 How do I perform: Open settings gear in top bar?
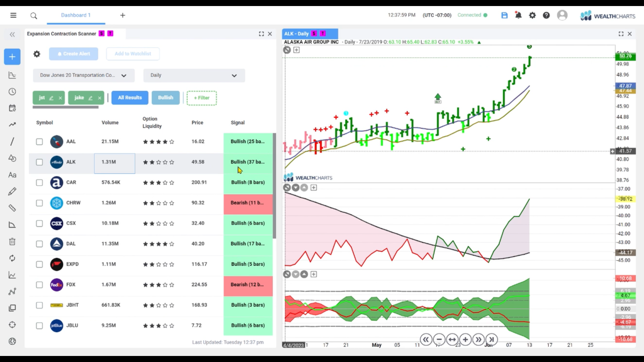[x=532, y=15]
